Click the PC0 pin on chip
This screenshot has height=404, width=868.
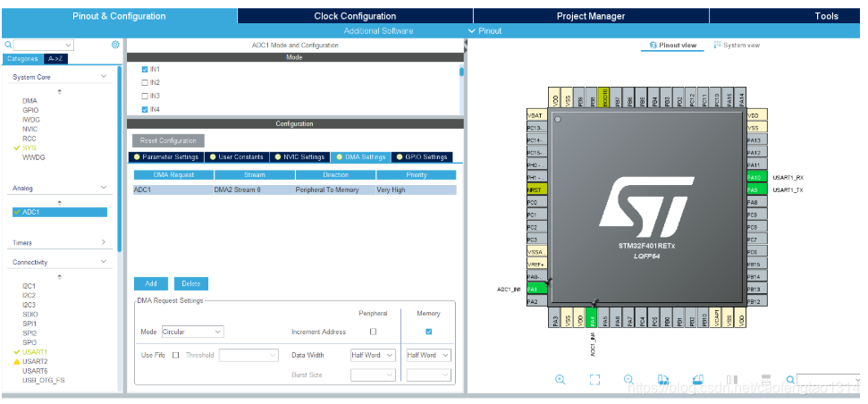click(x=536, y=203)
